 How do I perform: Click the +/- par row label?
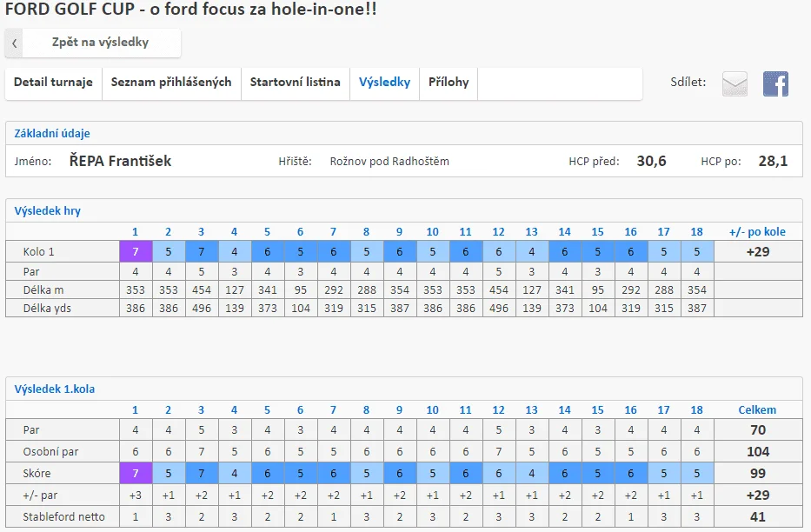40,495
